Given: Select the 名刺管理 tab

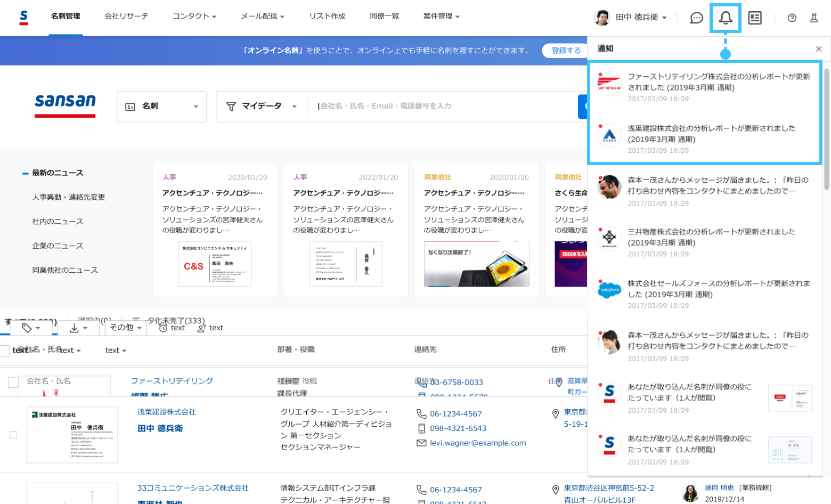Looking at the screenshot, I should click(x=66, y=17).
